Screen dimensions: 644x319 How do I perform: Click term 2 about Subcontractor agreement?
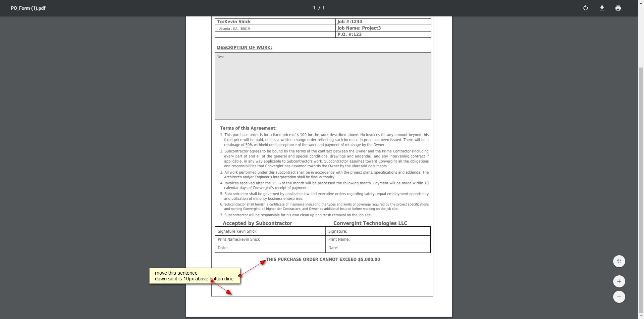[324, 159]
